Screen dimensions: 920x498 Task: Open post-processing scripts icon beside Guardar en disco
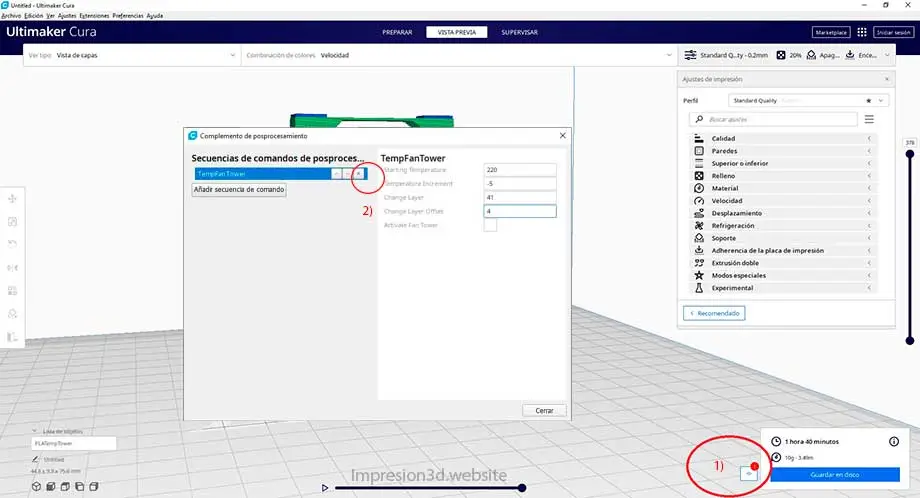(x=749, y=473)
